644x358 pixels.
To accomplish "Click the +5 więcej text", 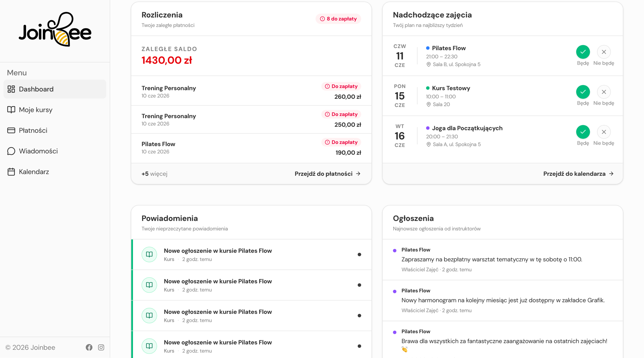I will (155, 174).
